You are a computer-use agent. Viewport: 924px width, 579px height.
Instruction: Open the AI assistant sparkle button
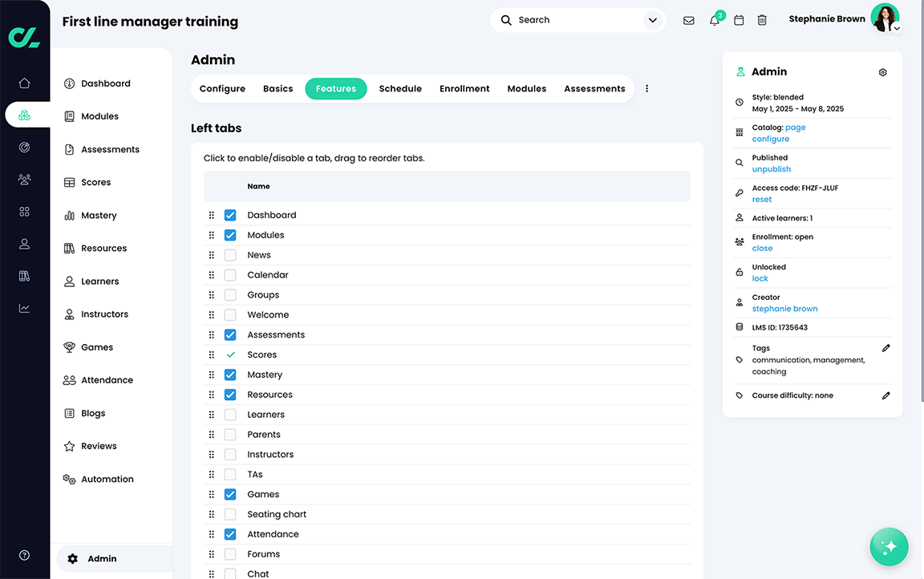click(889, 546)
